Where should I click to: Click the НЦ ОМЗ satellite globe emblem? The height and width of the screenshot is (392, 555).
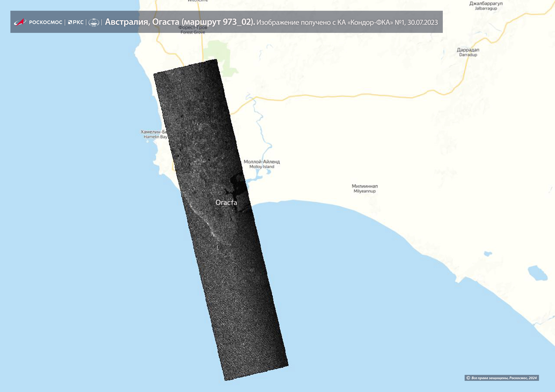(94, 22)
